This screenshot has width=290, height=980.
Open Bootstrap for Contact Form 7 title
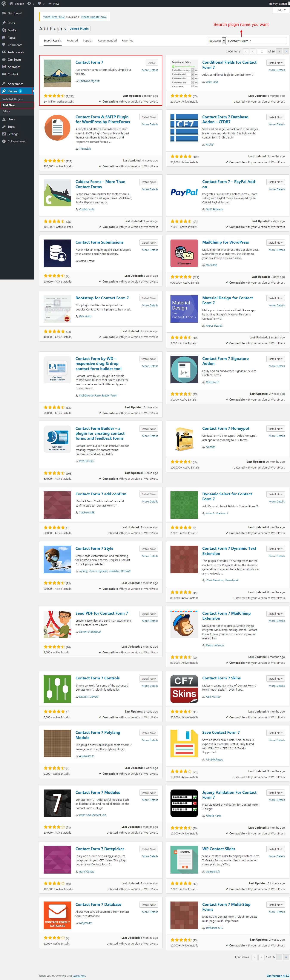pos(102,298)
